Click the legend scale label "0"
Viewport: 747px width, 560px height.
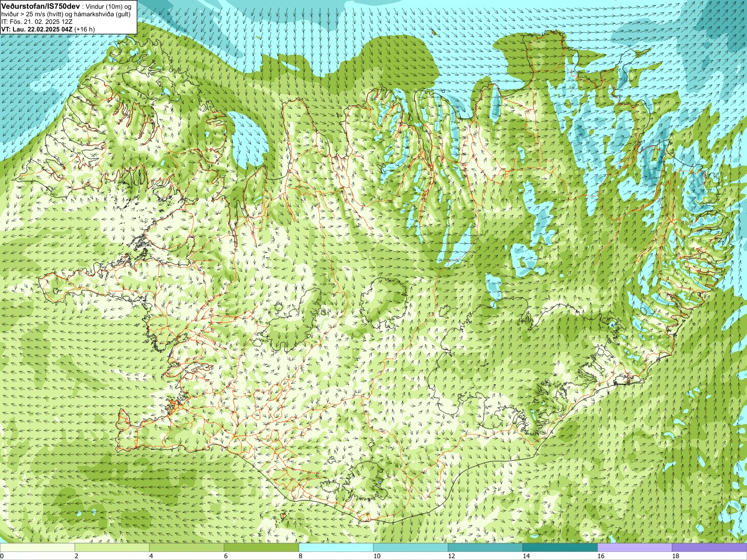(2, 556)
